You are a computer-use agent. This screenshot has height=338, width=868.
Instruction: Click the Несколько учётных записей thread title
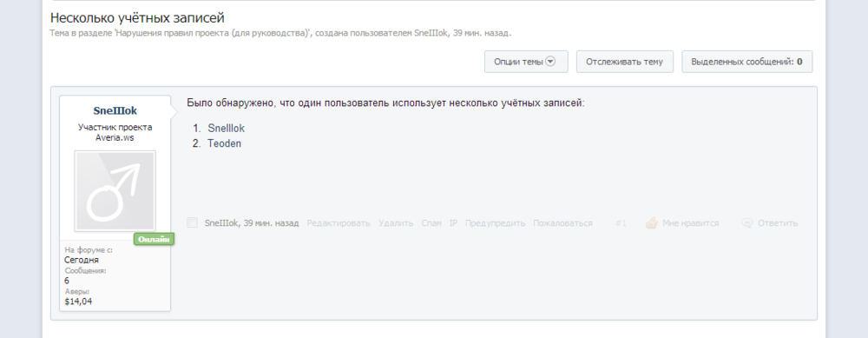click(137, 17)
